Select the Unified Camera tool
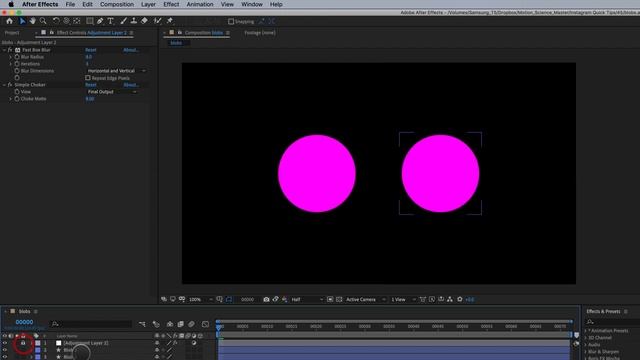 66,21
